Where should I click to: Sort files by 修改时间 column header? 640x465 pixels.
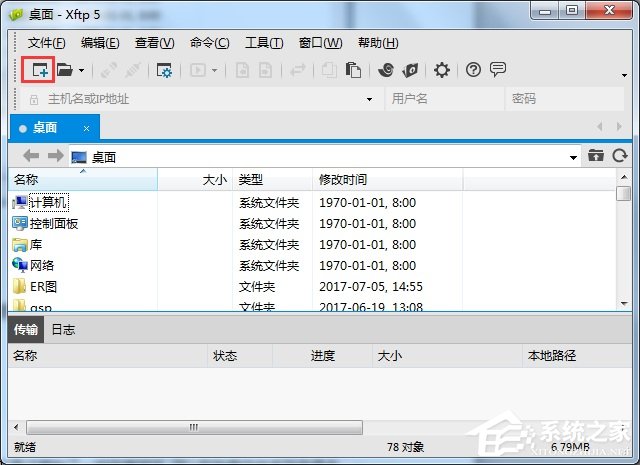point(343,180)
